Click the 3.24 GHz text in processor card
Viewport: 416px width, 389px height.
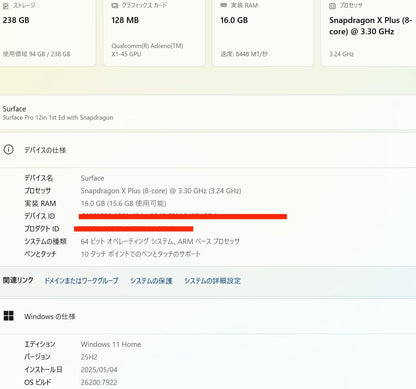pos(342,54)
